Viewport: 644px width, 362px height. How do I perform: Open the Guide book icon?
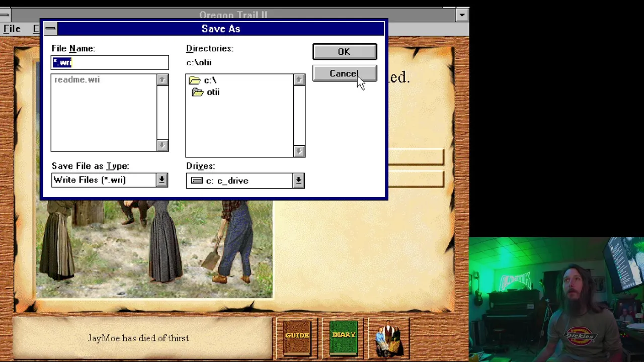(297, 337)
